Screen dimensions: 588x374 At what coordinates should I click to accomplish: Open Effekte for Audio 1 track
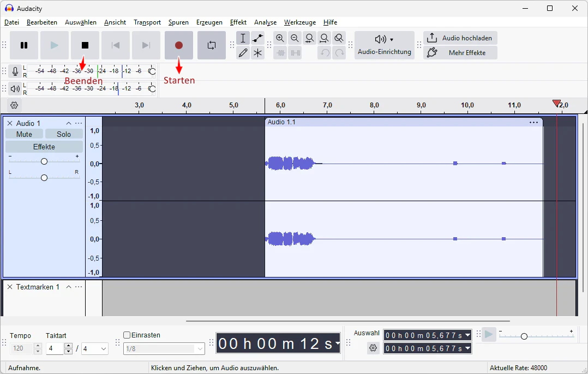click(x=44, y=147)
